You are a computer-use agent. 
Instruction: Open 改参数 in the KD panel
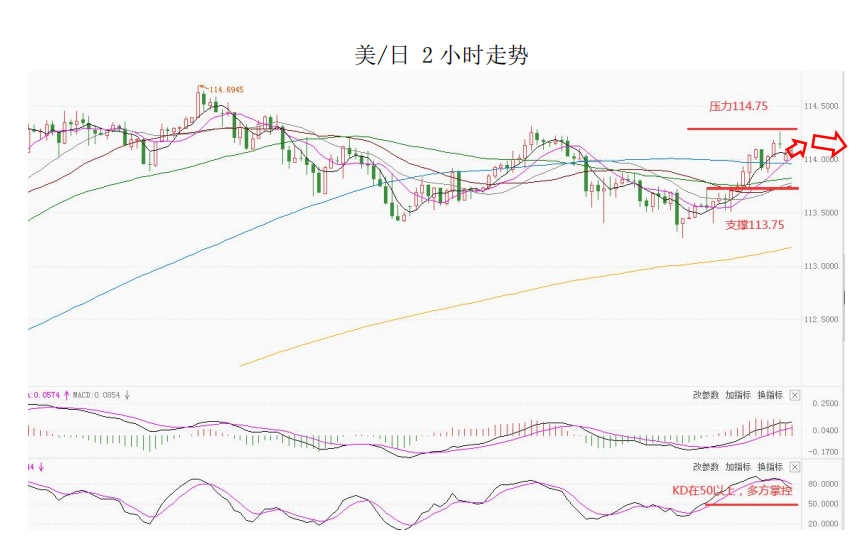pos(705,467)
